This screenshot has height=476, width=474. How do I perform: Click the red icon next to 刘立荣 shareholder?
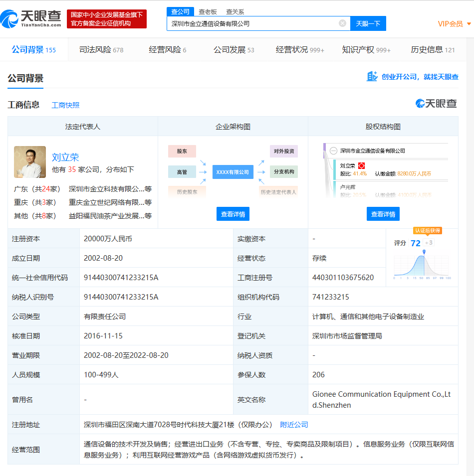point(361,166)
